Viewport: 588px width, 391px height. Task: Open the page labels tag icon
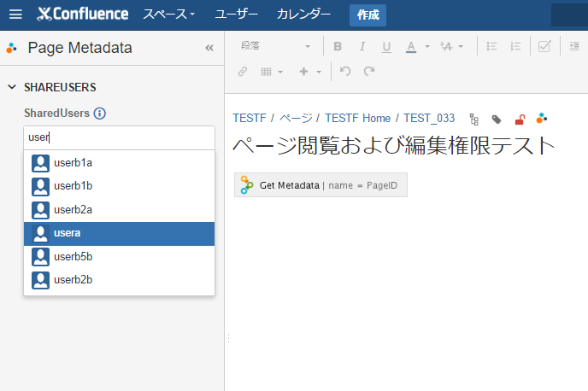[x=497, y=120]
